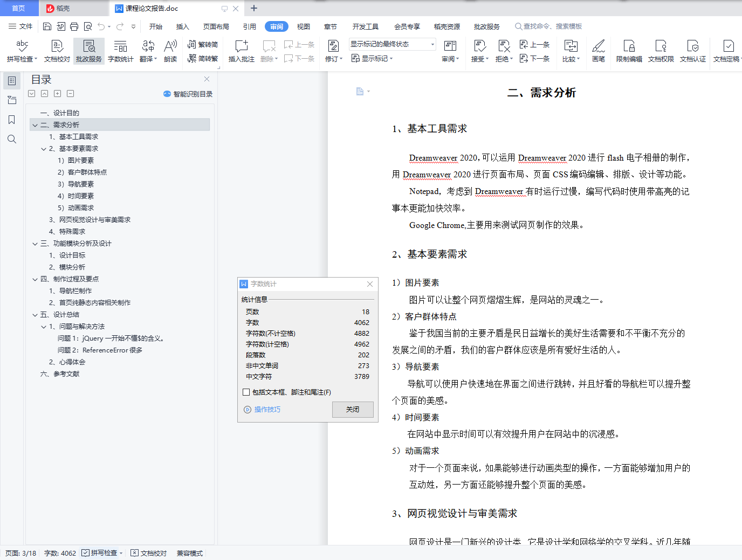Click the export to PDF icon
Screen dimensions: 742x560
pos(61,26)
